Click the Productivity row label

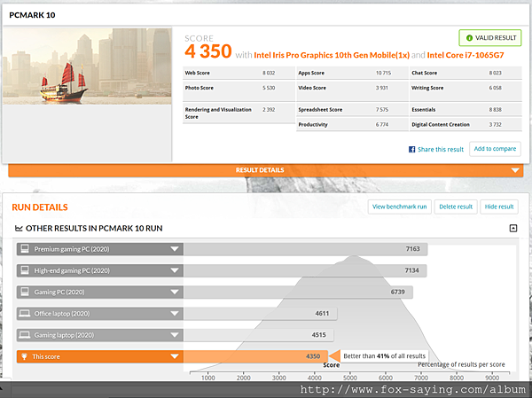pos(313,124)
